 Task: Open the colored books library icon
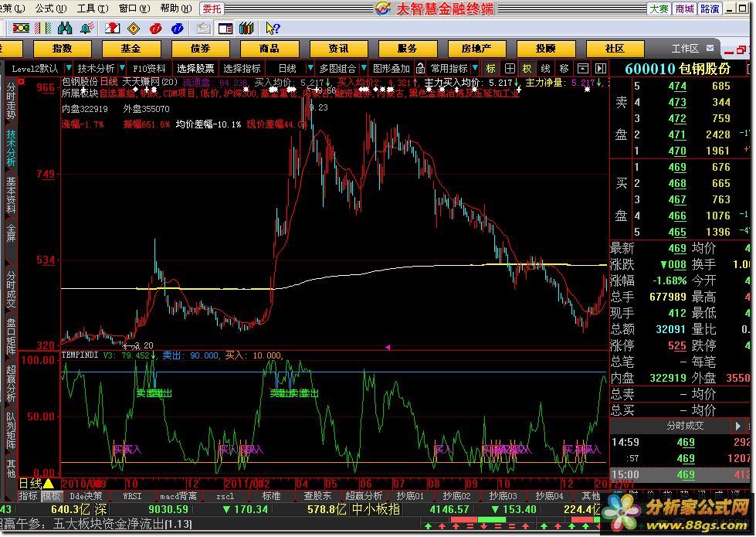[x=246, y=29]
